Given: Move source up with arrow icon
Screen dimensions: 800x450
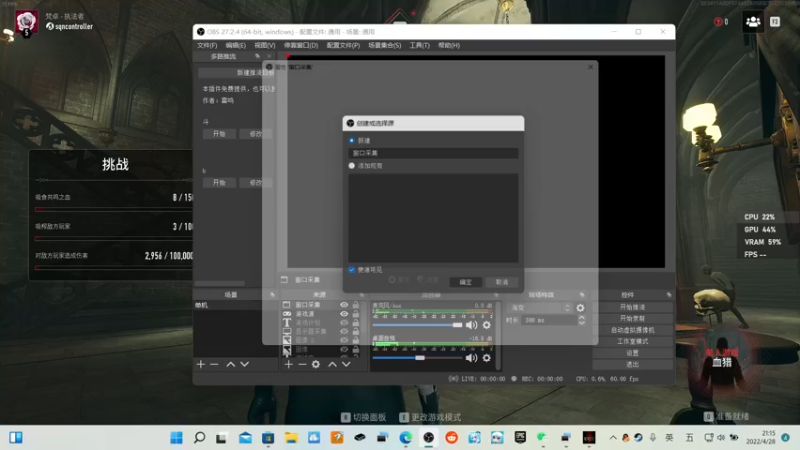Looking at the screenshot, I should pyautogui.click(x=332, y=364).
